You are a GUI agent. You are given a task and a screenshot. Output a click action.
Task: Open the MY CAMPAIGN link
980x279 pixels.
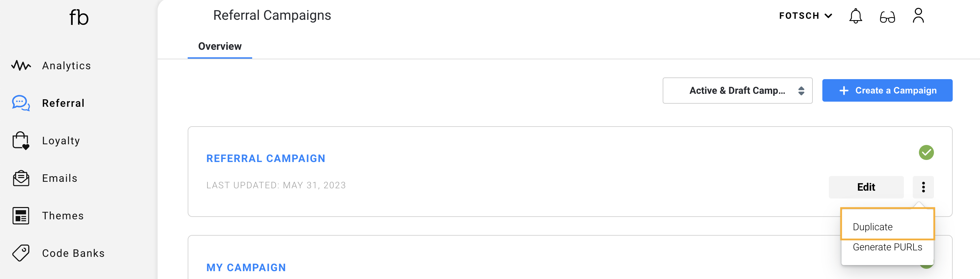246,268
